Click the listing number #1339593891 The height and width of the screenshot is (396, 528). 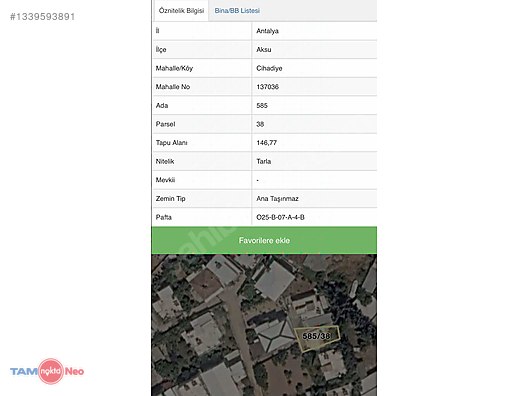pos(42,16)
